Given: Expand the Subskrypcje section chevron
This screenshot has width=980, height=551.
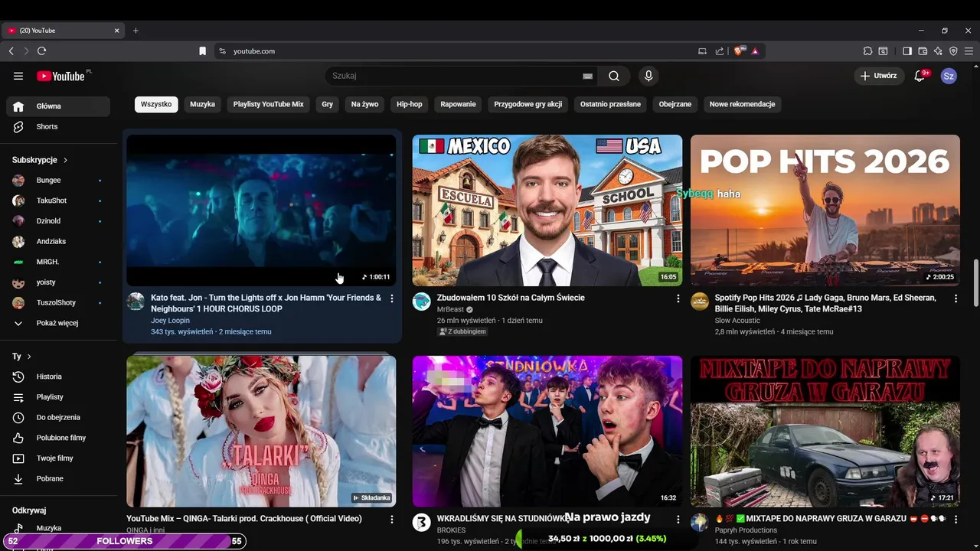Looking at the screenshot, I should (65, 160).
